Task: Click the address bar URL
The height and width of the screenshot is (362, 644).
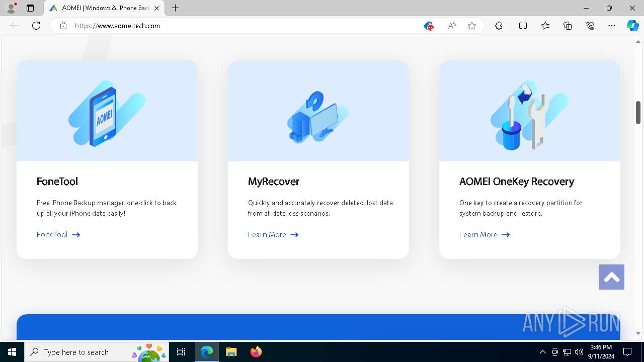Action: 117,26
